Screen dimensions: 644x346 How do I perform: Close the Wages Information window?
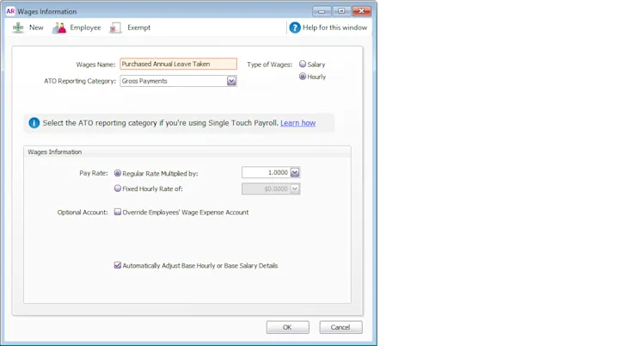click(x=361, y=11)
